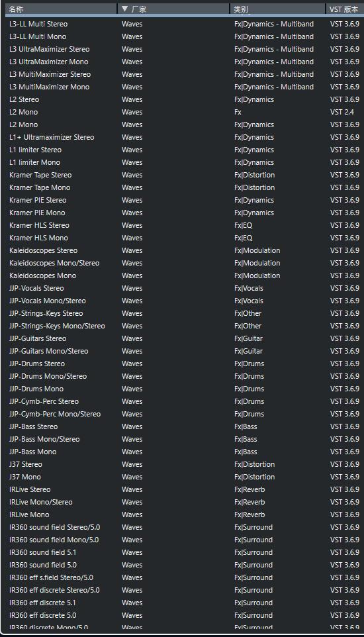
Task: Select L2 Mono VST 2.4 entry
Action: click(183, 112)
